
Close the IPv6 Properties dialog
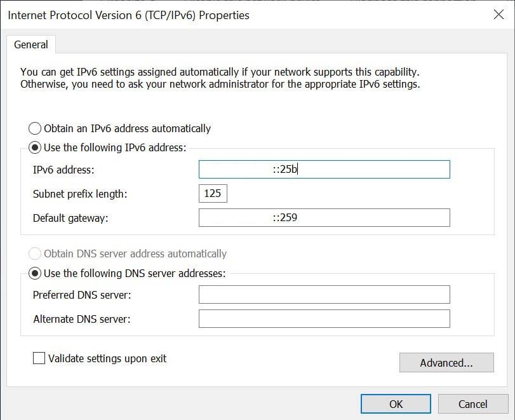click(x=498, y=15)
